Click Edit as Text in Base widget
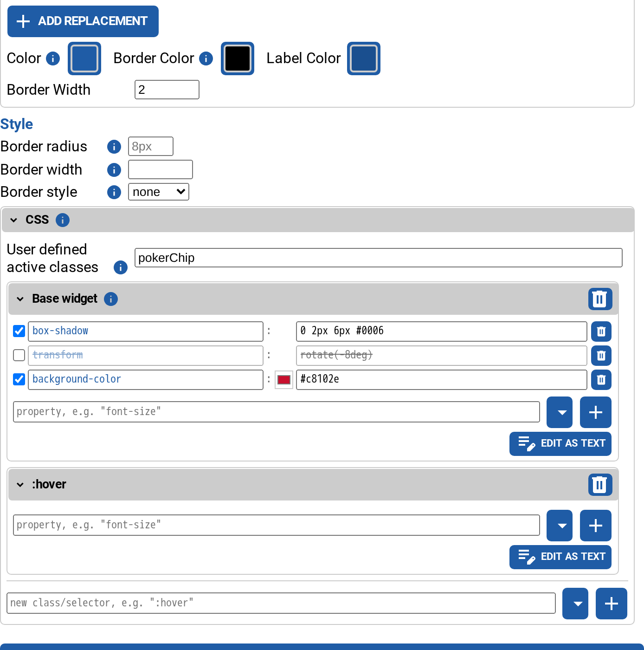This screenshot has width=644, height=650. [x=560, y=444]
